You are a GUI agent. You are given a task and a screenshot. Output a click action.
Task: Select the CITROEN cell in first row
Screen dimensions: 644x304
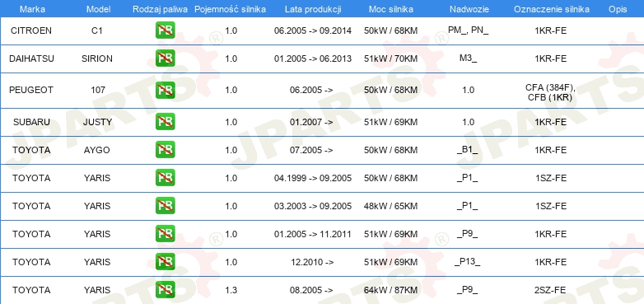[x=31, y=30]
